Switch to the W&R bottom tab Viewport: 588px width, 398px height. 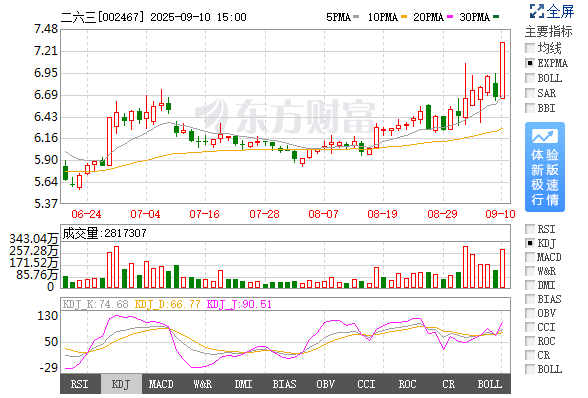(203, 384)
